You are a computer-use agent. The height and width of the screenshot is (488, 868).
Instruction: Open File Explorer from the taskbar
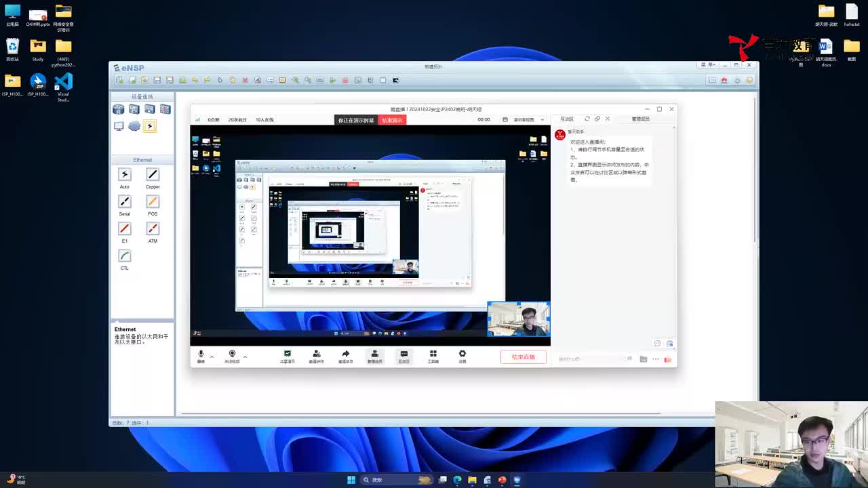[472, 480]
